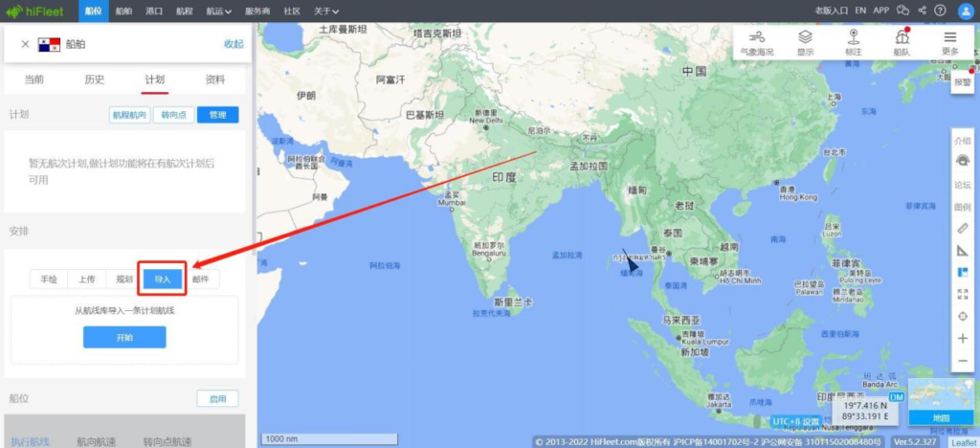
Task: Zoom in the map with plus
Action: 963,338
